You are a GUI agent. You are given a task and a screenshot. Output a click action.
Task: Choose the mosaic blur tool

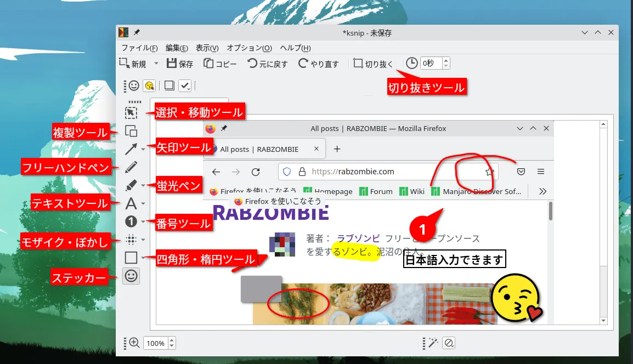[131, 240]
